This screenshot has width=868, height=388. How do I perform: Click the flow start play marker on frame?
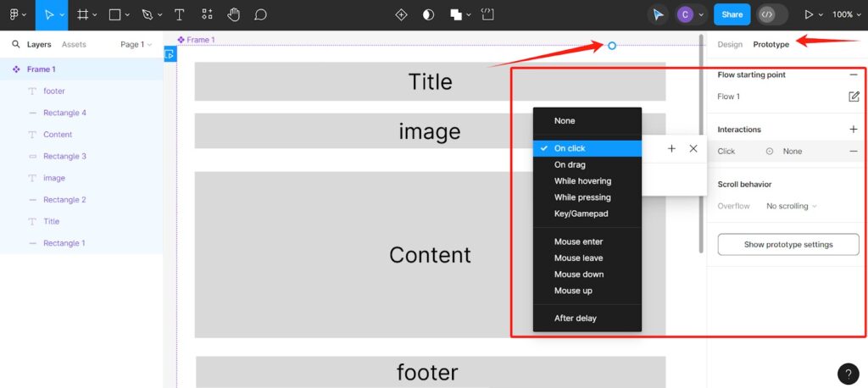[x=170, y=54]
